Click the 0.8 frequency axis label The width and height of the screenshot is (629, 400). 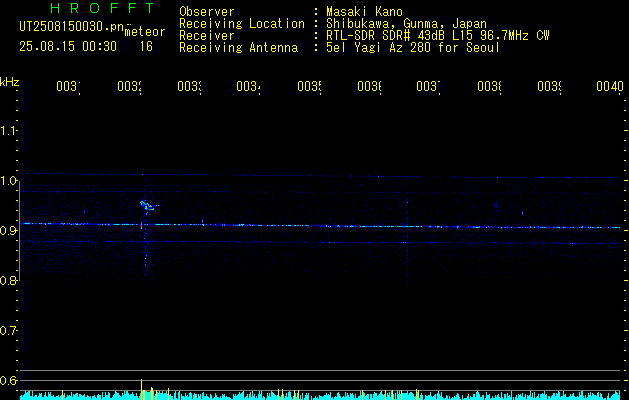(x=8, y=280)
